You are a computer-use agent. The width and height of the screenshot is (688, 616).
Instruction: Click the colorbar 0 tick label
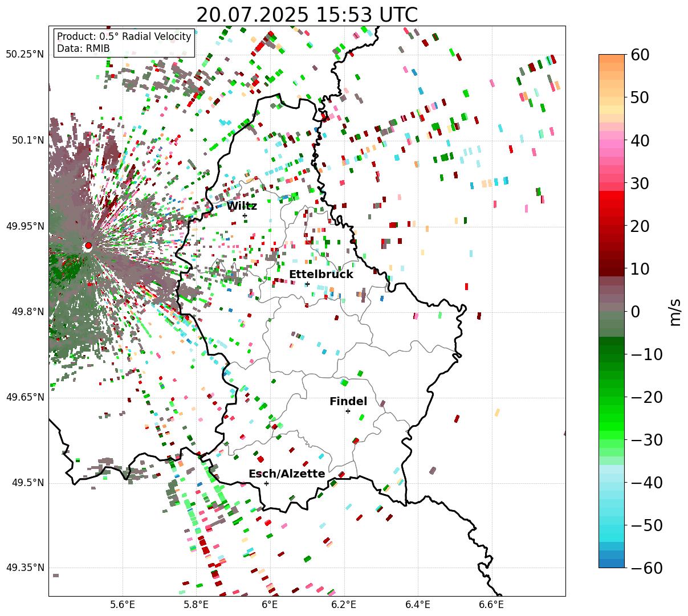(635, 311)
